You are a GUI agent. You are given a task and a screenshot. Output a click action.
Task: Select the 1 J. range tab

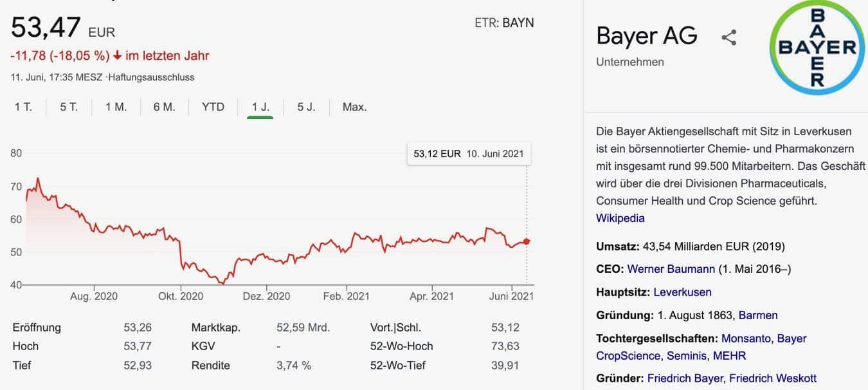(x=260, y=107)
